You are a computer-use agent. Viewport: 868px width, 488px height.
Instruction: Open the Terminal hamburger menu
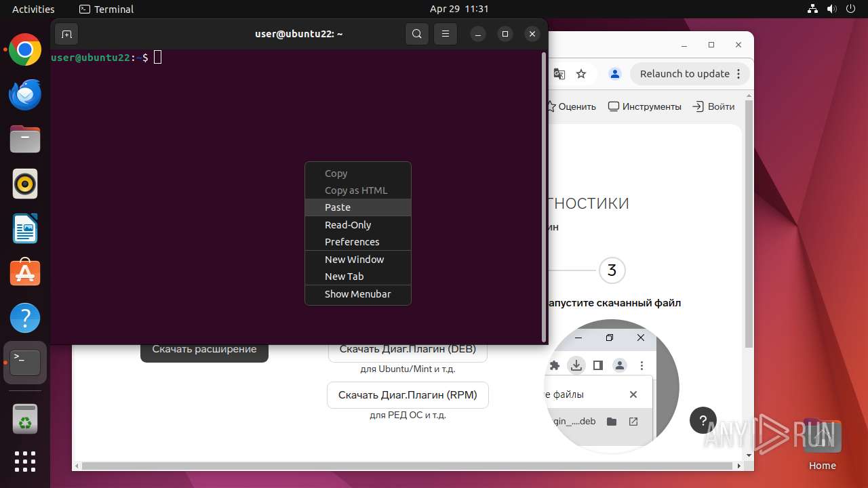coord(445,34)
